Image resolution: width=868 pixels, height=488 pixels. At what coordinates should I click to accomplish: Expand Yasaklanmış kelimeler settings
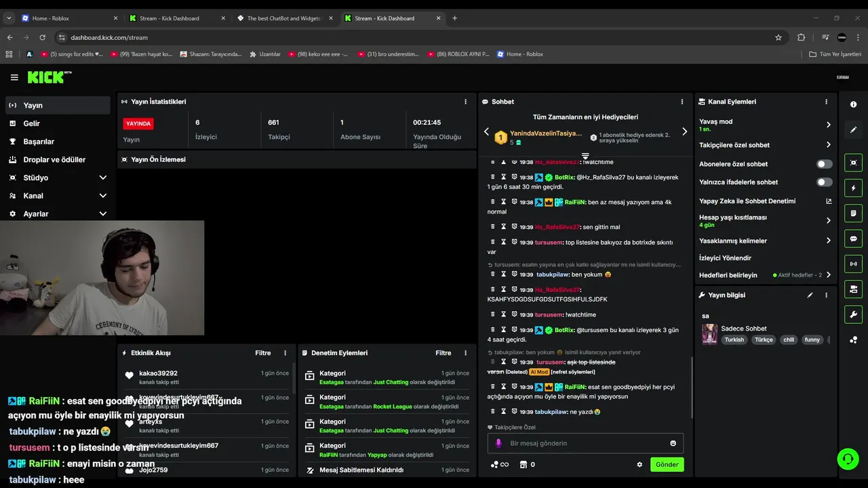point(828,241)
